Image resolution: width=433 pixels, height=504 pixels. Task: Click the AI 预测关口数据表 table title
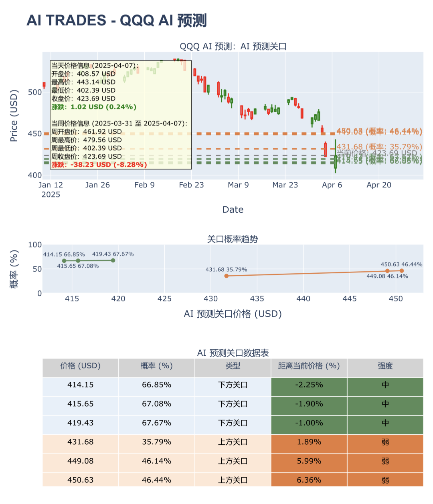pyautogui.click(x=233, y=353)
